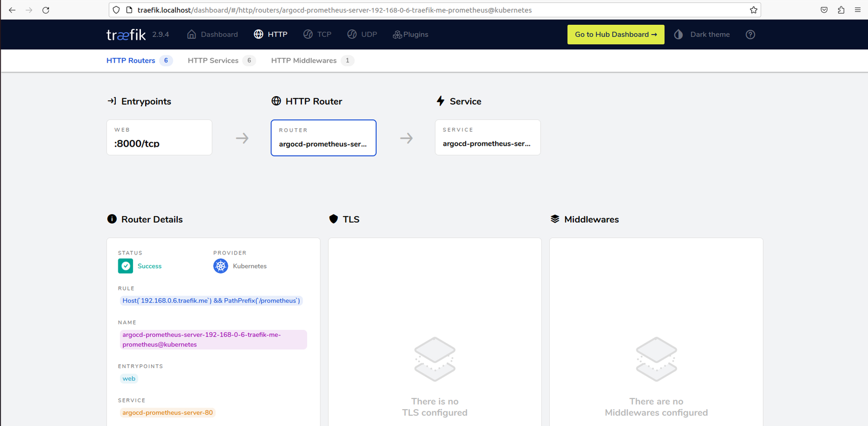Click the Router Details info icon
868x426 pixels.
[x=112, y=219]
